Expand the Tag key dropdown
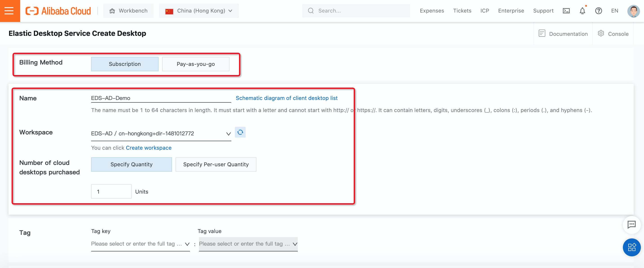The image size is (644, 268). click(x=140, y=244)
